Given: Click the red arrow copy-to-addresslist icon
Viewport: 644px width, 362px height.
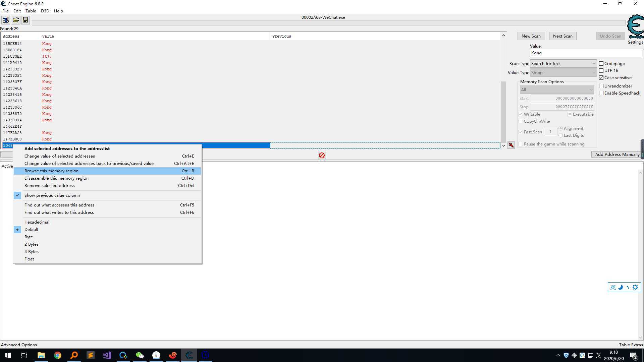Looking at the screenshot, I should click(511, 145).
